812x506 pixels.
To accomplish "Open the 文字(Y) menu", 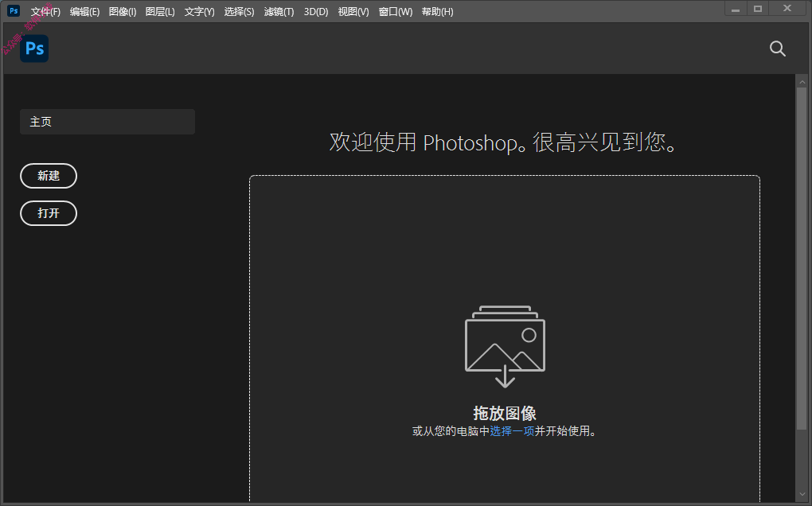I will point(199,11).
